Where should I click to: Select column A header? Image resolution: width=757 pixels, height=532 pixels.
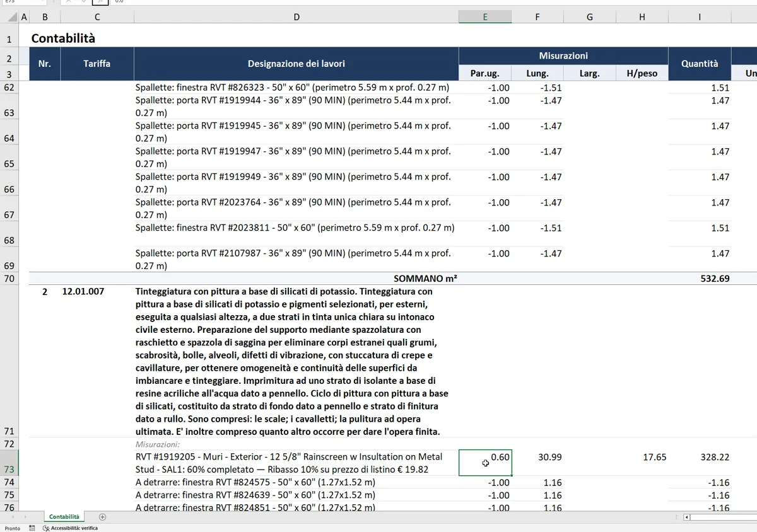pos(24,17)
